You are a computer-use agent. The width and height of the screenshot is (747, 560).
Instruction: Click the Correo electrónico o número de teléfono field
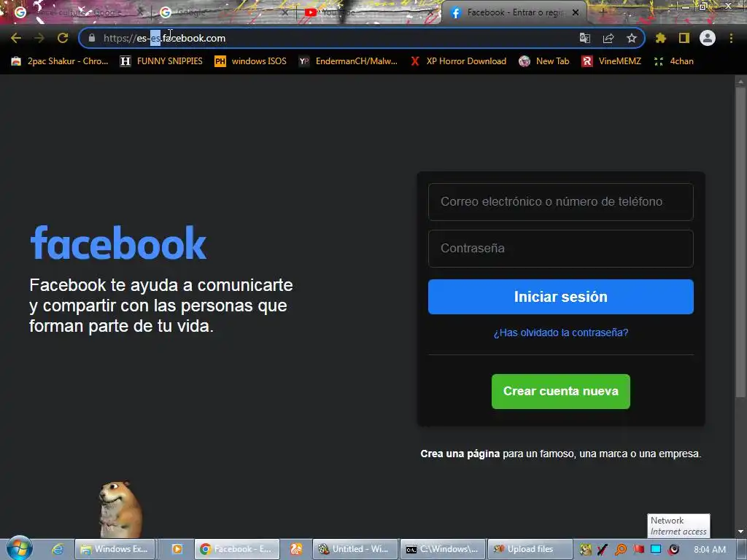tap(561, 202)
